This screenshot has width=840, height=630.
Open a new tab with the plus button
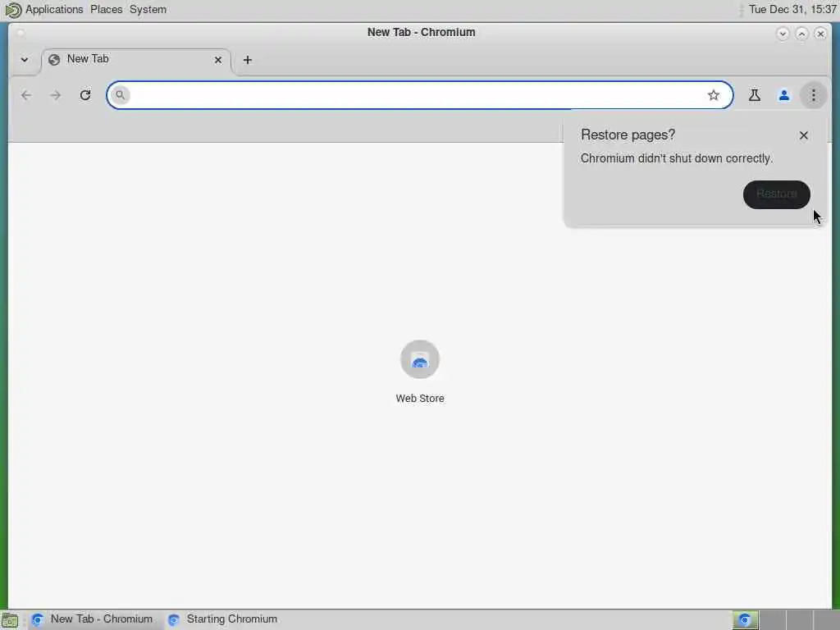pyautogui.click(x=248, y=60)
